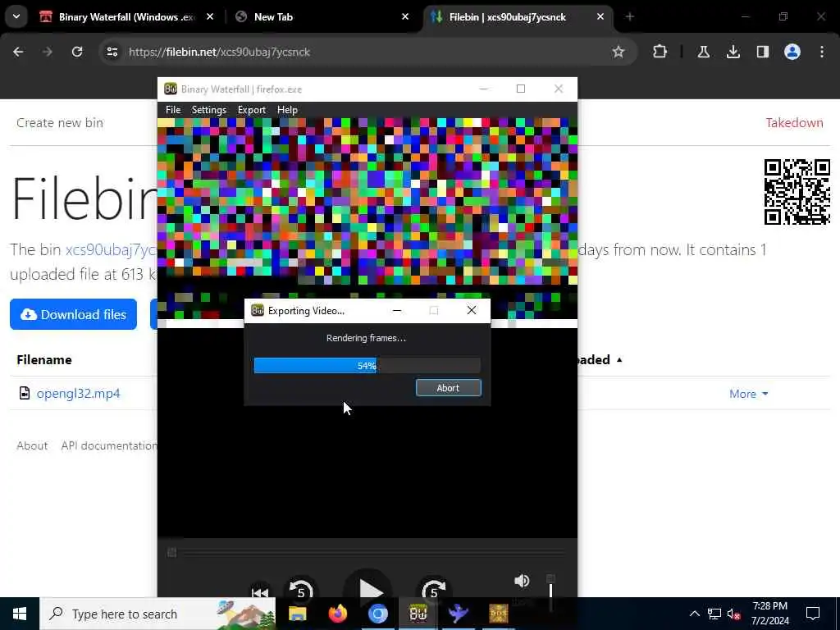The image size is (840, 630).
Task: Open browser downloads icon
Action: coord(733,52)
